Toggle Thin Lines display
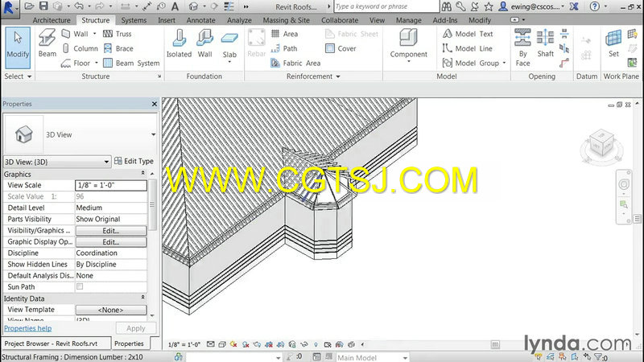644x362 pixels. (229, 6)
